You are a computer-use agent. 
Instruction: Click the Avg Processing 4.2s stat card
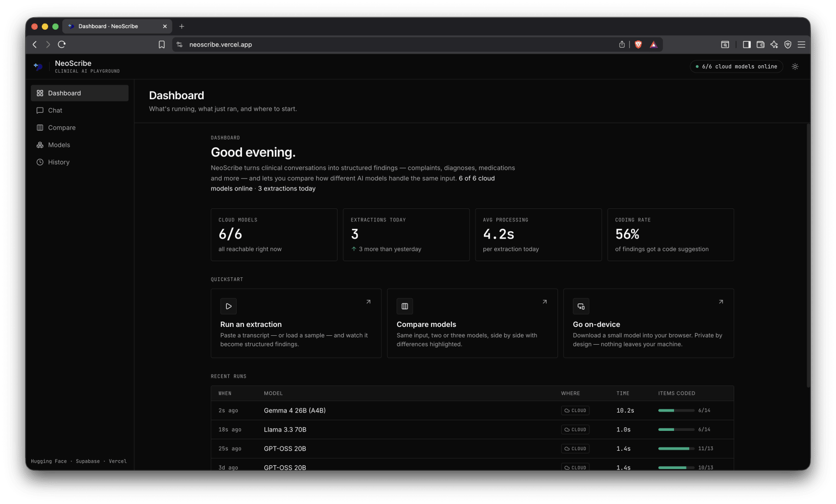(x=539, y=235)
